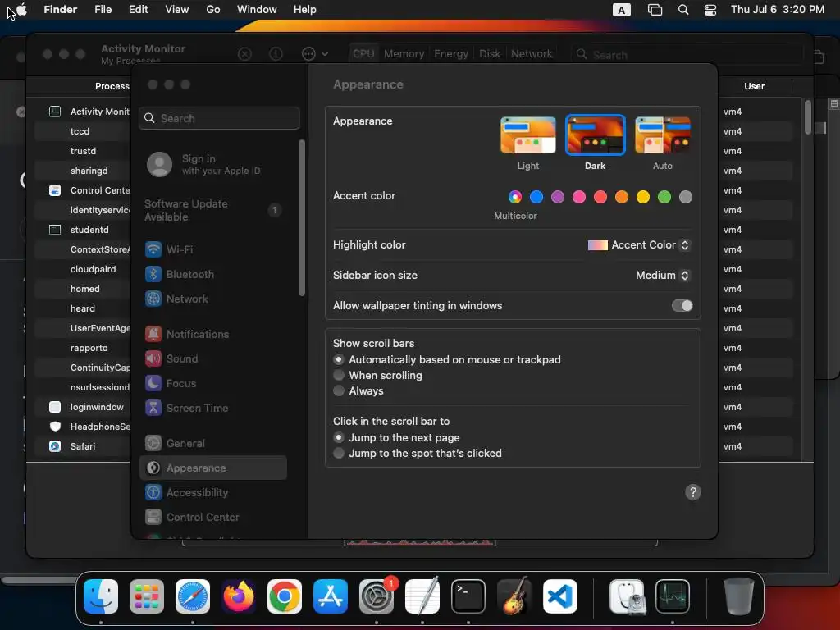Open the Edit menu

138,10
